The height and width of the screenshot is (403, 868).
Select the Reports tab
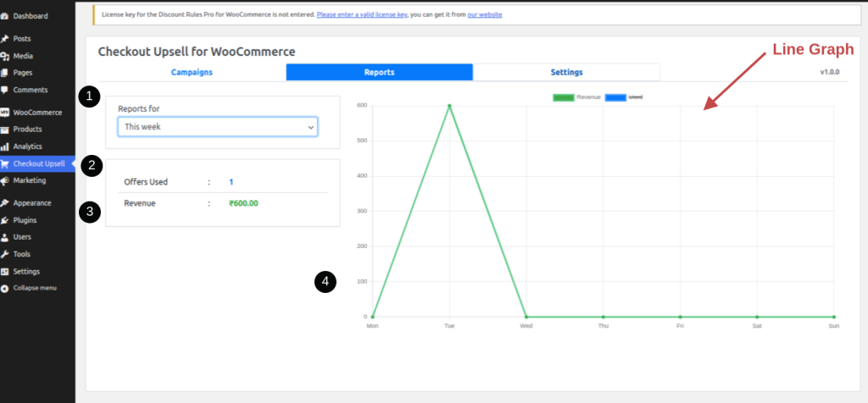[x=379, y=73]
